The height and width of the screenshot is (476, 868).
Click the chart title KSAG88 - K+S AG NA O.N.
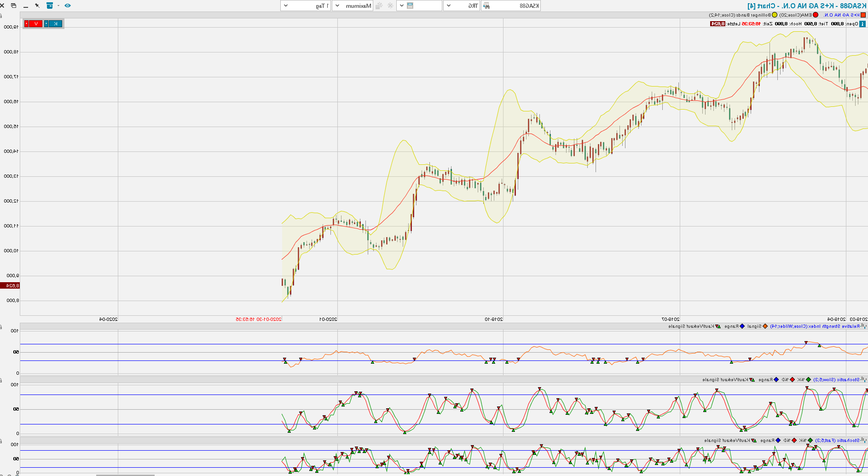[x=807, y=6]
